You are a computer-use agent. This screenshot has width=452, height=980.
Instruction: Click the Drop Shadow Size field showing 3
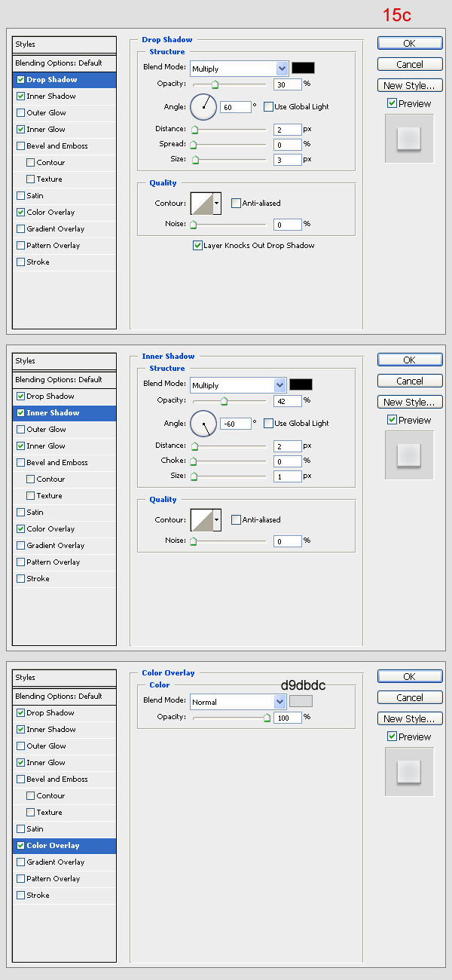[288, 160]
